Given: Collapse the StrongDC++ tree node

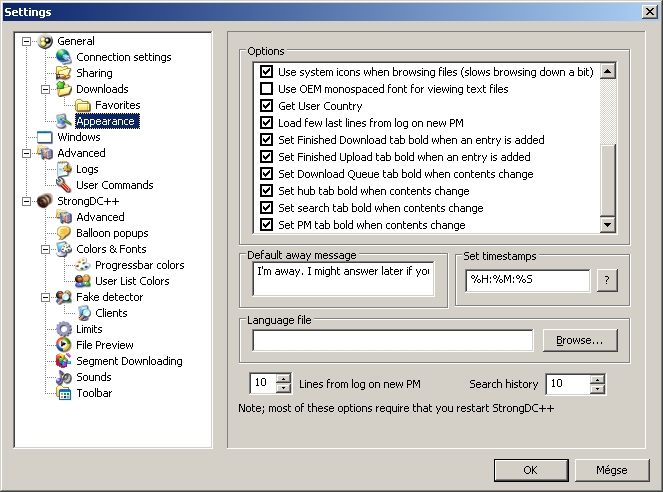Looking at the screenshot, I should coord(26,201).
